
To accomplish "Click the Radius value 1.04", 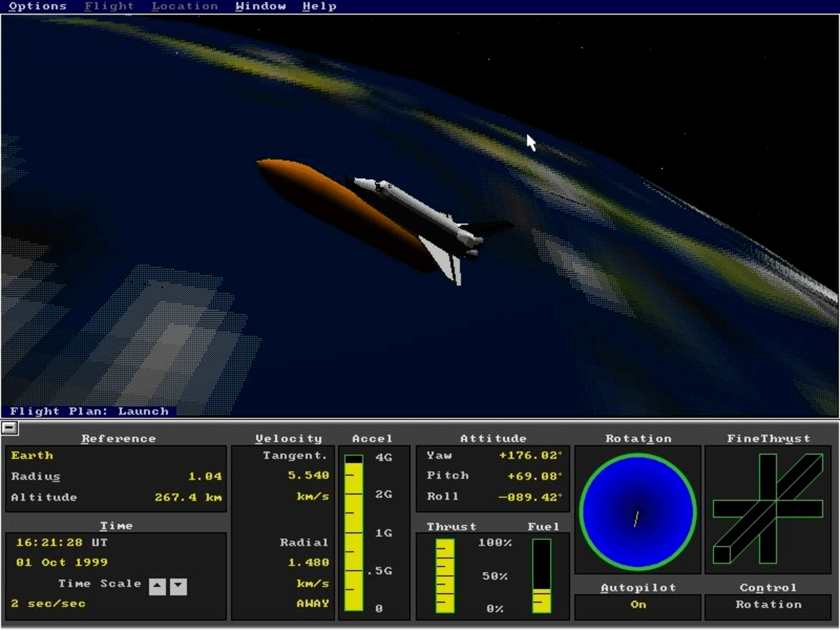I will point(205,477).
